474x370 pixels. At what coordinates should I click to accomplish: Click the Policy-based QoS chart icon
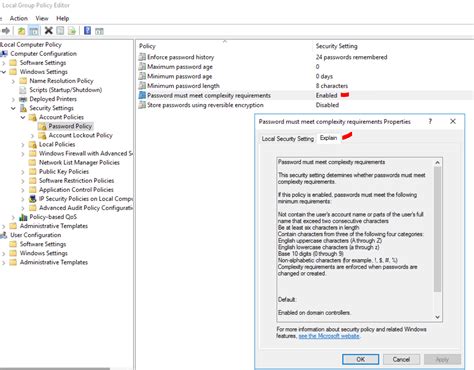pos(23,217)
